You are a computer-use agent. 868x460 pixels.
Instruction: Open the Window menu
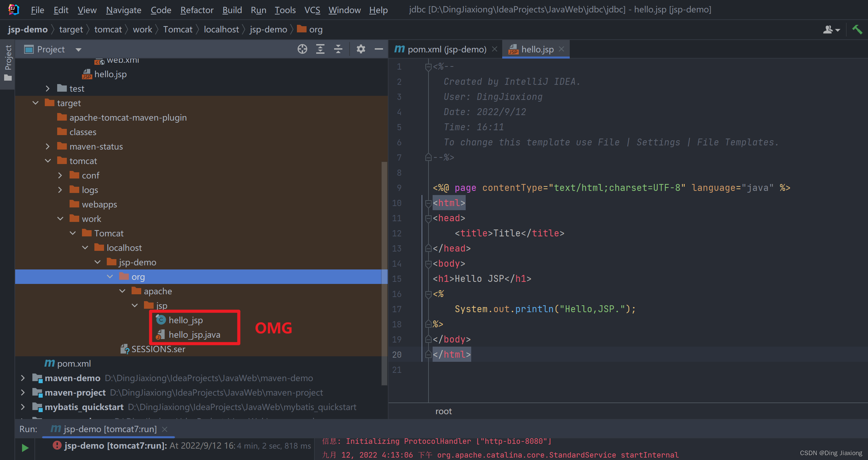tap(344, 10)
